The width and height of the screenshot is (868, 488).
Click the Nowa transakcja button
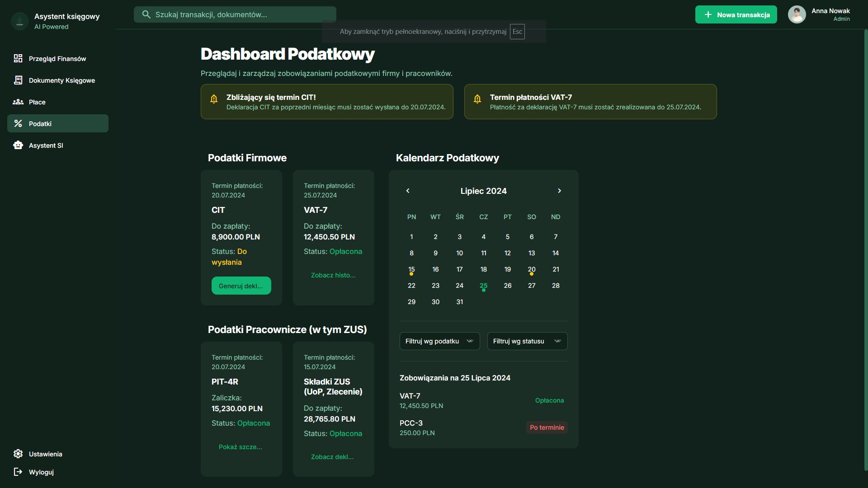coord(736,14)
